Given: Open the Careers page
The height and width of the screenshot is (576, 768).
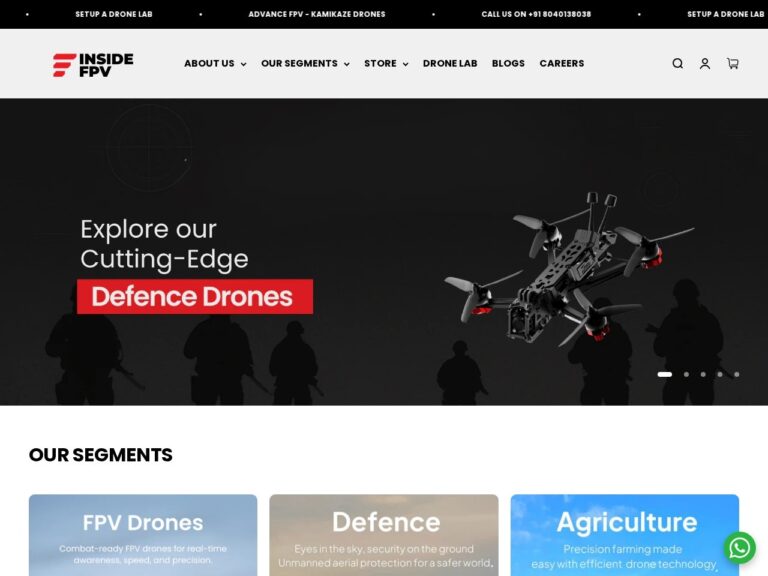Looking at the screenshot, I should [x=562, y=63].
